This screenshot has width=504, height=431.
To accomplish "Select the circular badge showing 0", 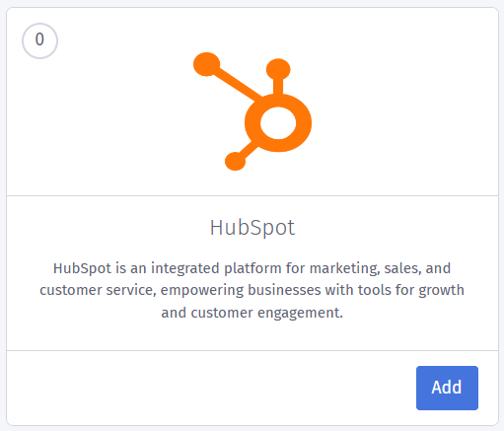I will pos(39,40).
